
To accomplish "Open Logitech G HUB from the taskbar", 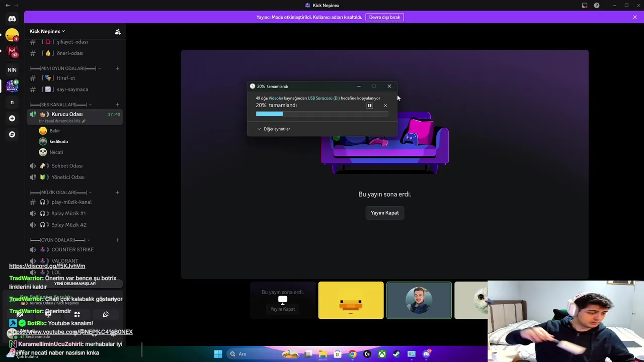I will coord(367,354).
